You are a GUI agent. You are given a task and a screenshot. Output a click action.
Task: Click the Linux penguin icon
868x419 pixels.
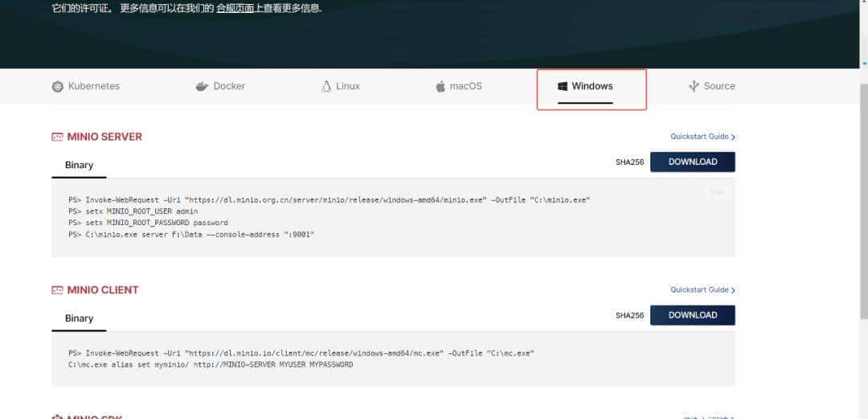(x=326, y=87)
